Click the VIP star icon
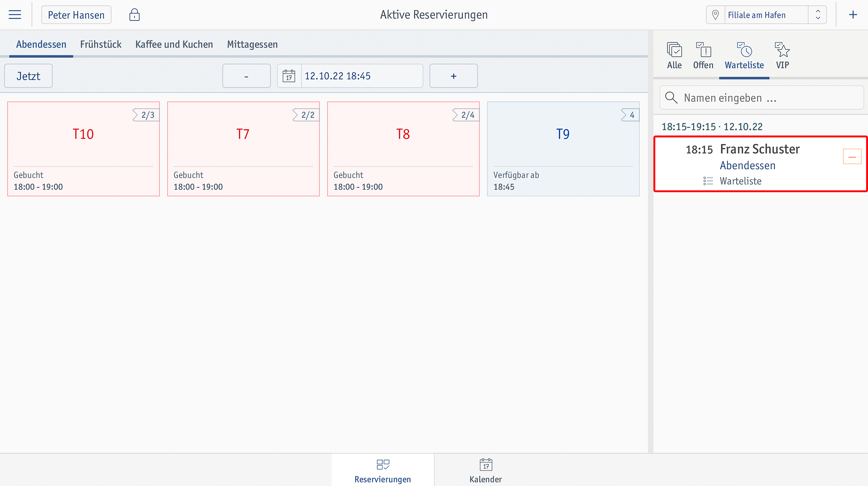Screen dimensions: 868x486 point(782,50)
